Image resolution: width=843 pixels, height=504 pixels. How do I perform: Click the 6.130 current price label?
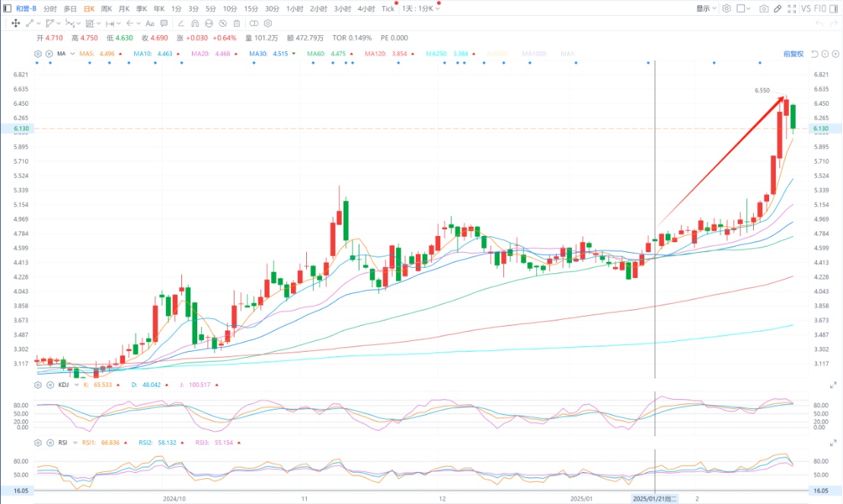pyautogui.click(x=21, y=129)
